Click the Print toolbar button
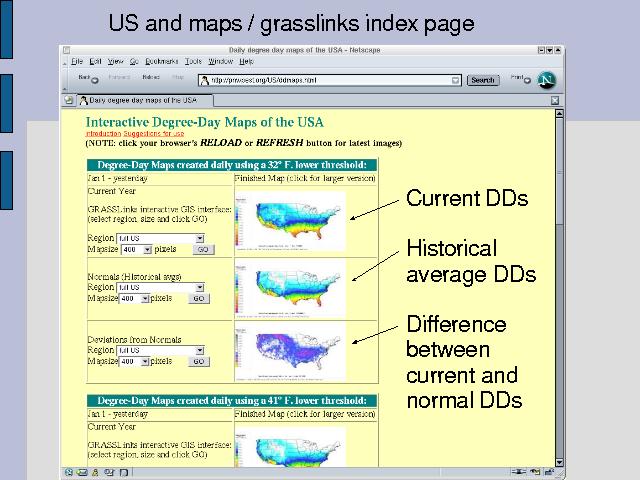This screenshot has width=640, height=480. pyautogui.click(x=517, y=79)
